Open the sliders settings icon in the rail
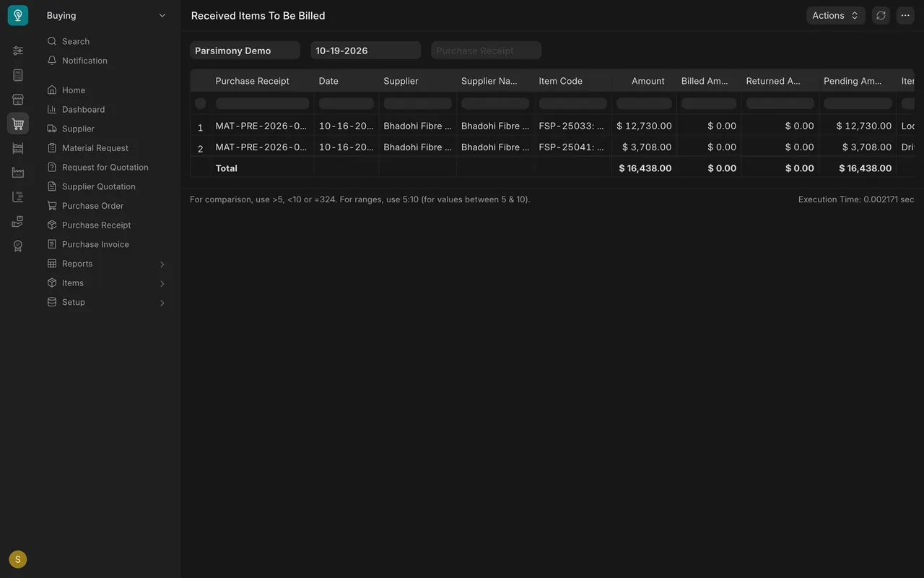Image resolution: width=924 pixels, height=578 pixels. 18,51
